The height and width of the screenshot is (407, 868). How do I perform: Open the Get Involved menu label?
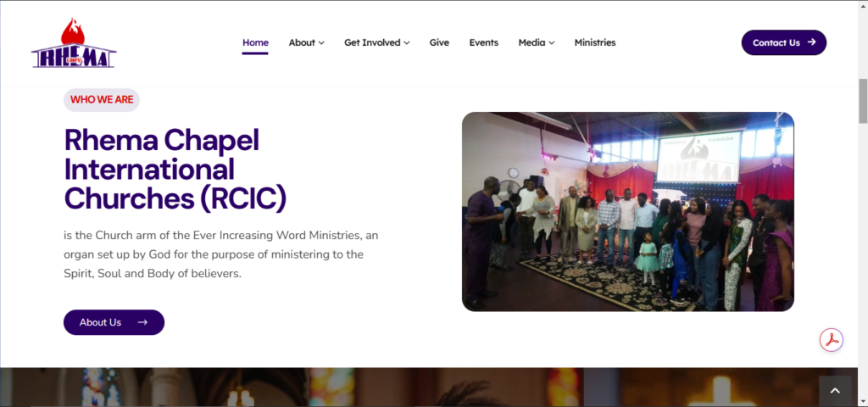372,42
